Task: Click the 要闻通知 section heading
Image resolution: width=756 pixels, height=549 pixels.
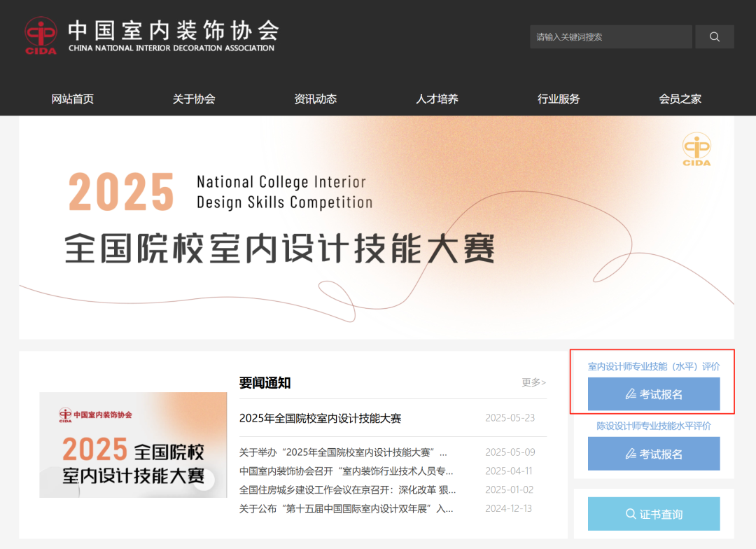Action: tap(265, 383)
